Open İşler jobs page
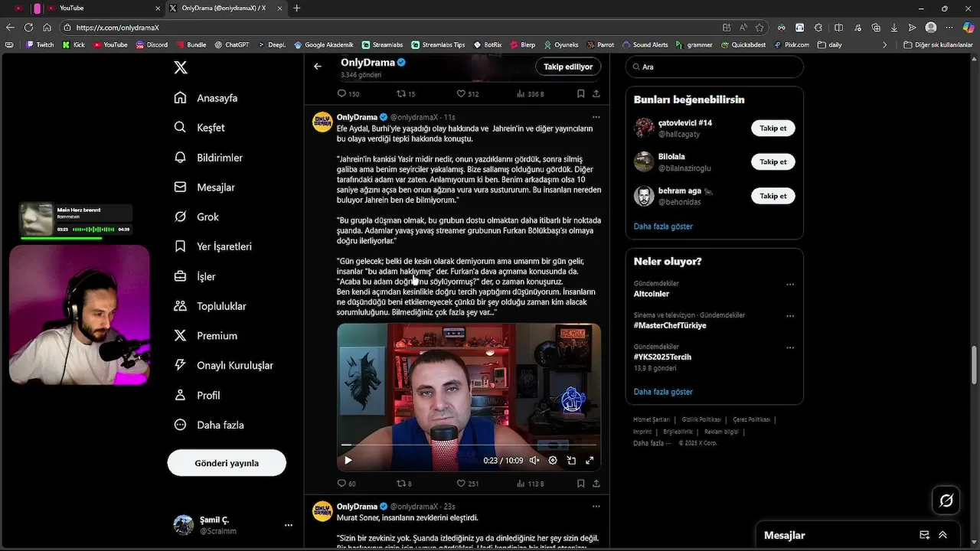The width and height of the screenshot is (980, 551). [194, 276]
